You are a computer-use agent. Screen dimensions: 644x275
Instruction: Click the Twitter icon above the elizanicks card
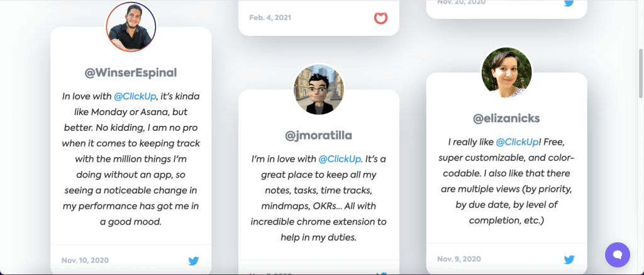tap(569, 3)
